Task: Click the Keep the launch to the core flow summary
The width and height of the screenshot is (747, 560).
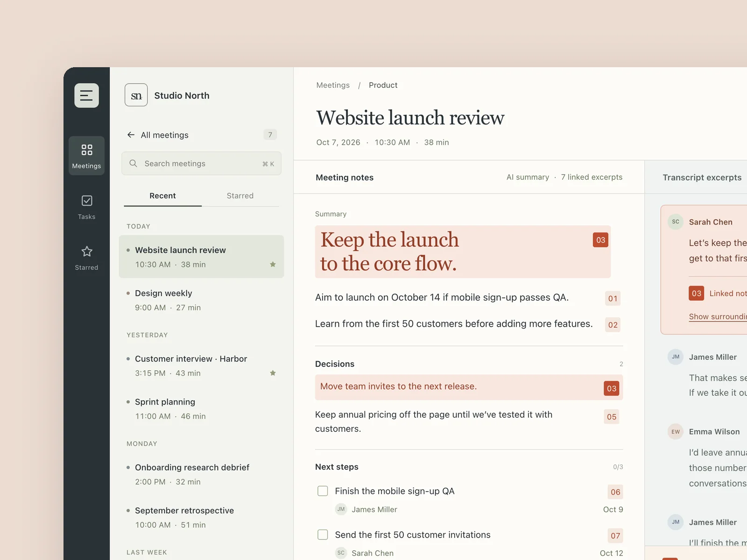Action: point(463,252)
